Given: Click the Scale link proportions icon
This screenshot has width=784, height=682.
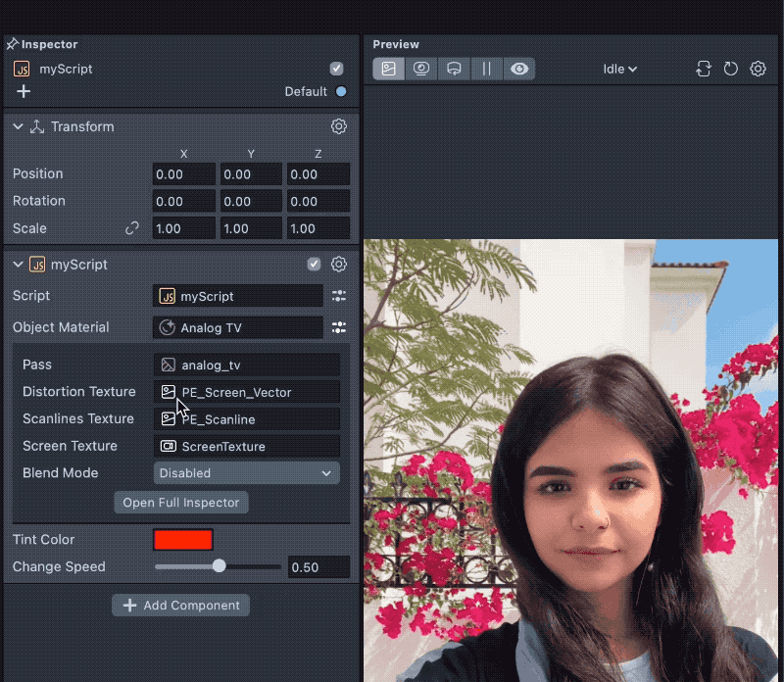Looking at the screenshot, I should [132, 228].
